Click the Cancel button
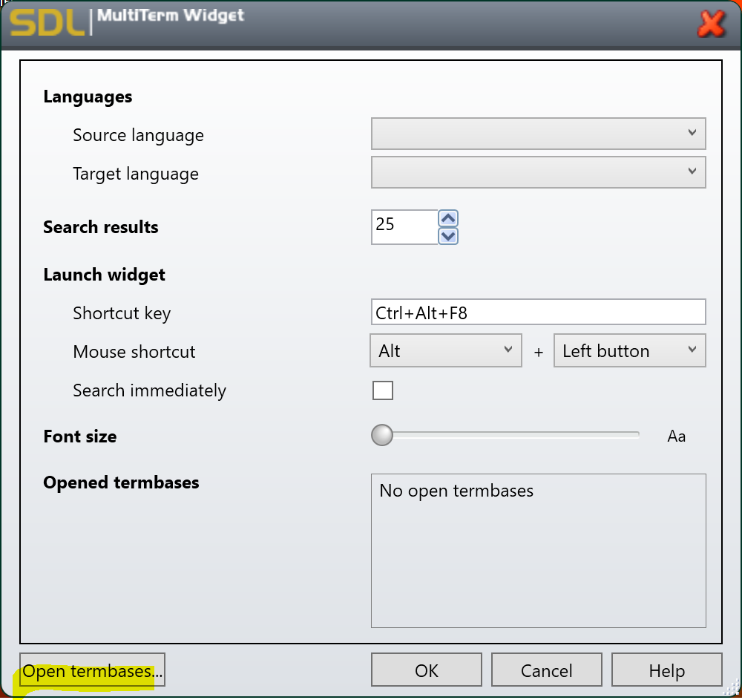 tap(546, 670)
